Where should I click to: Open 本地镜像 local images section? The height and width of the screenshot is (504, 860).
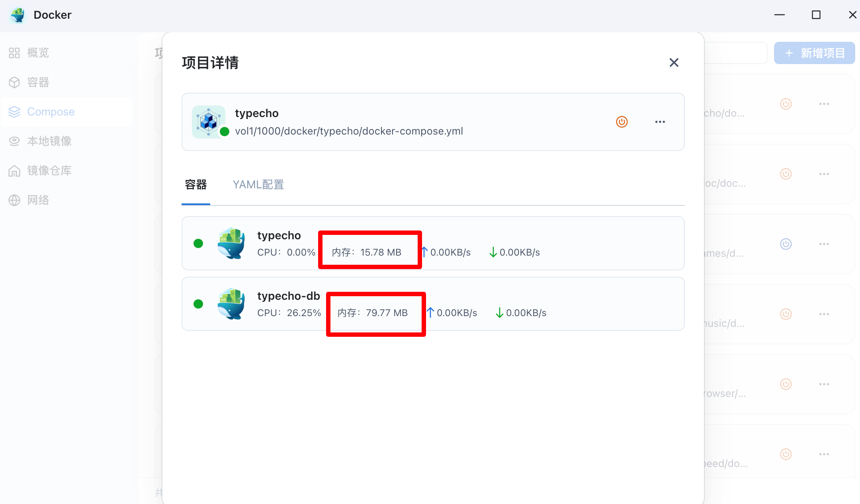(49, 141)
